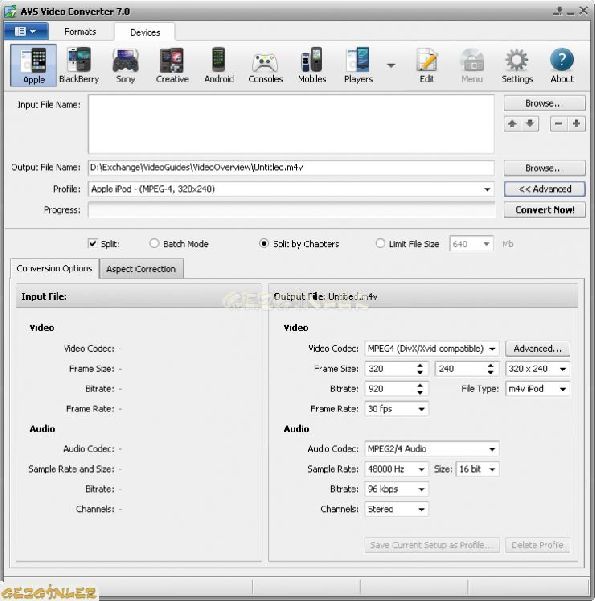Open the Video Codec dropdown
595x601 pixels.
pyautogui.click(x=492, y=349)
